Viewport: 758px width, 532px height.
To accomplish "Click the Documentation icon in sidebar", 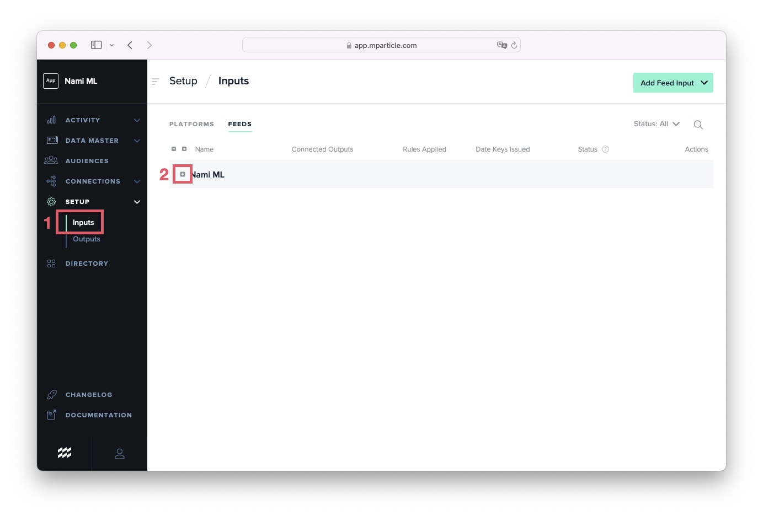I will [52, 415].
